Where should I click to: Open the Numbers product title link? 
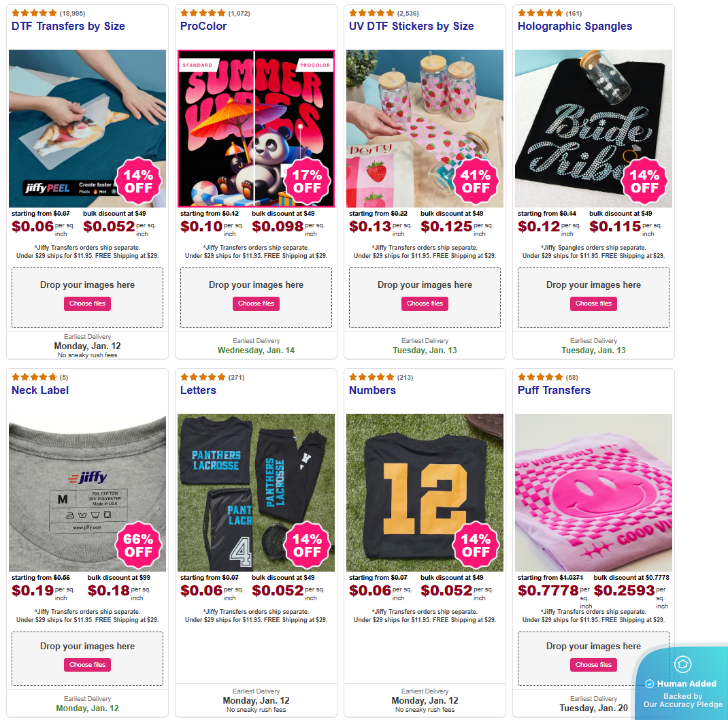(x=372, y=391)
